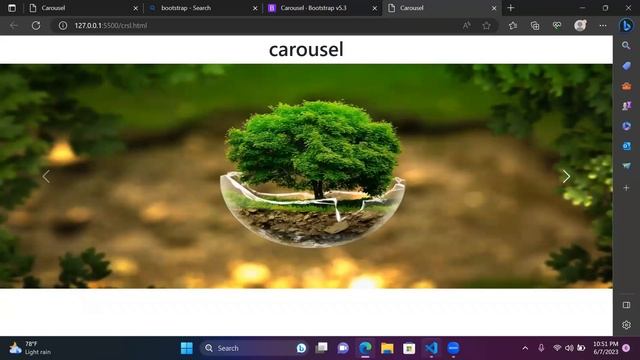The height and width of the screenshot is (360, 640).
Task: Open the sidebar Microsoft 365 icon
Action: point(626,126)
